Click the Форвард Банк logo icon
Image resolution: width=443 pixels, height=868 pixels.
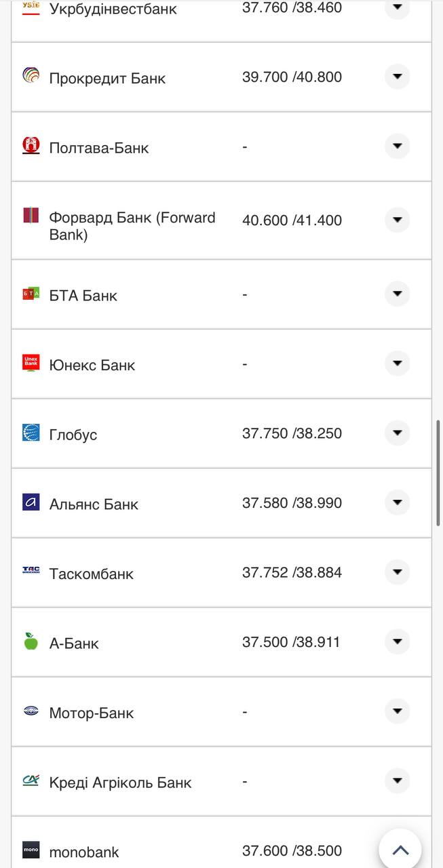click(x=31, y=216)
